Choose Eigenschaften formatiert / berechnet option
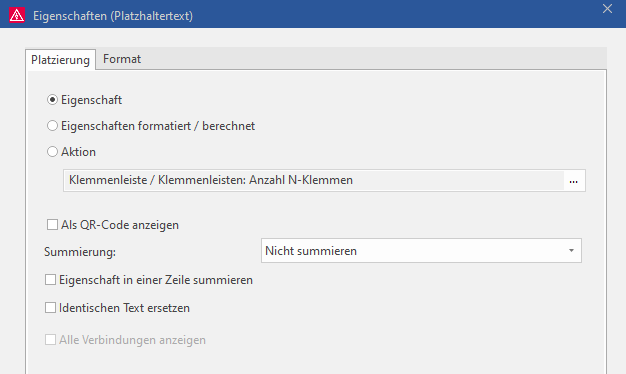626x374 pixels. point(52,126)
